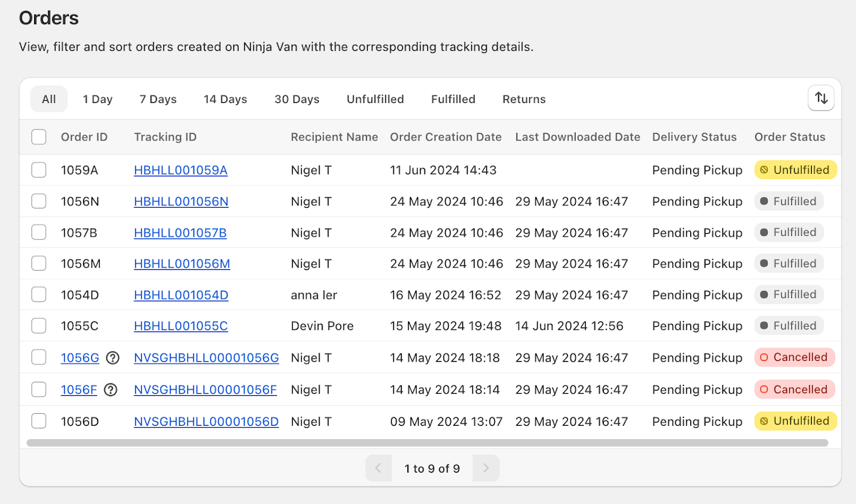856x504 pixels.
Task: Click help icon next to order 1056G
Action: [x=113, y=358]
